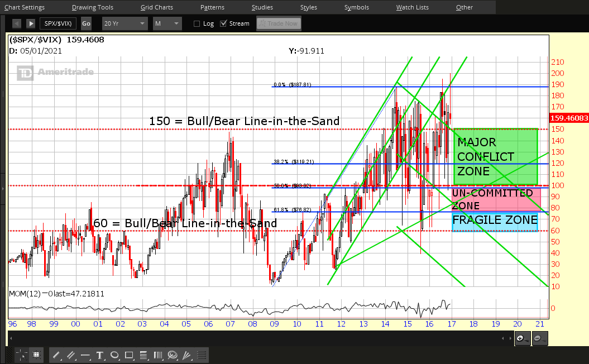Image resolution: width=589 pixels, height=364 pixels.
Task: Click the 60 = Bull/Bear Line-in-the-Sand annotation
Action: [185, 223]
